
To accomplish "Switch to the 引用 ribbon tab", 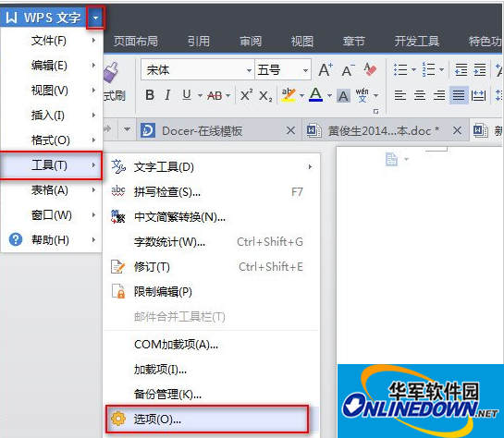I will click(x=199, y=41).
